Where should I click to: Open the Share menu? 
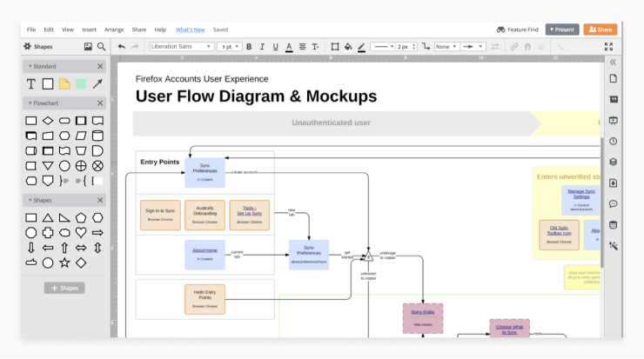pos(139,30)
